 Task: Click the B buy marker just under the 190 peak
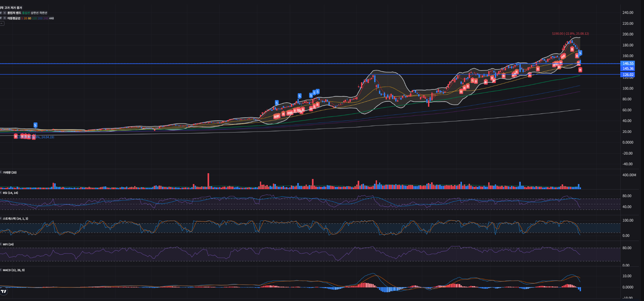(572, 49)
